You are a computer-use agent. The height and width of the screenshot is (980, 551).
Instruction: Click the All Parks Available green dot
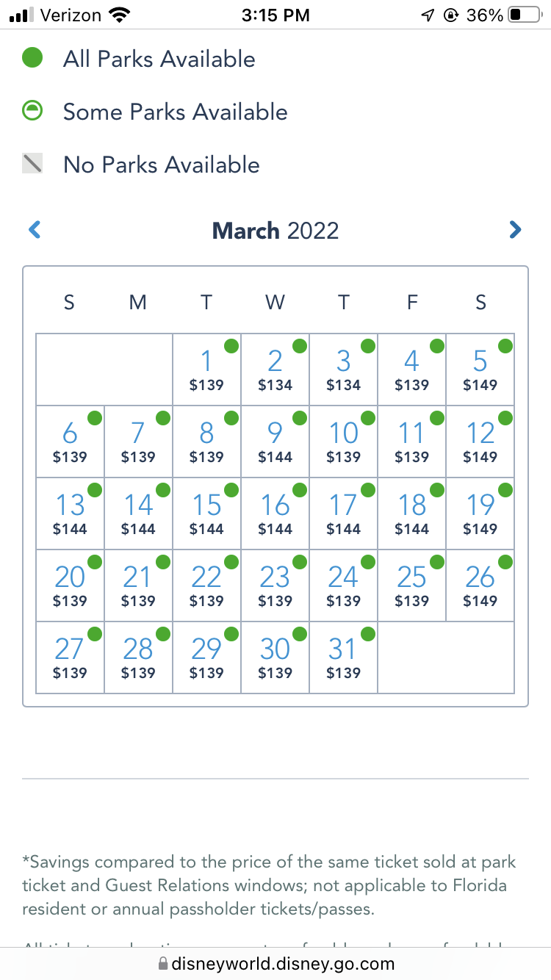[32, 58]
